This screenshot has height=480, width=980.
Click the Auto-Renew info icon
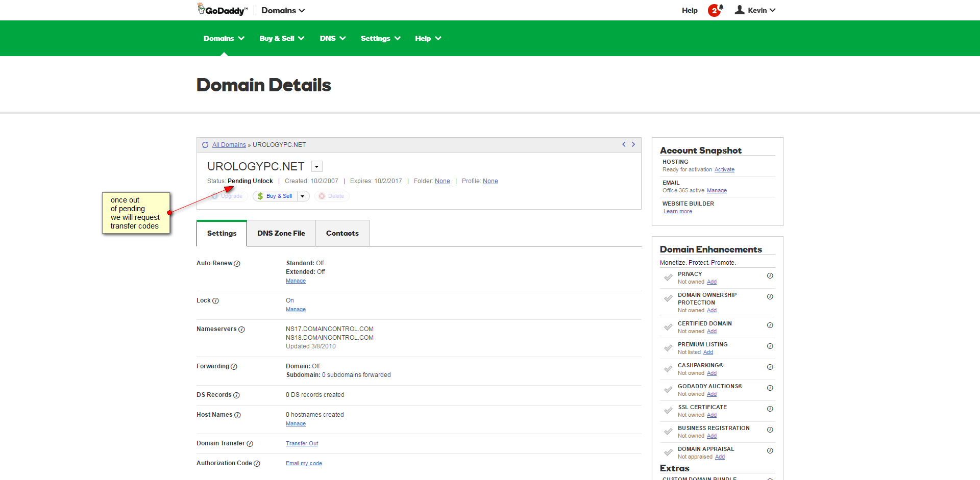[x=237, y=264]
